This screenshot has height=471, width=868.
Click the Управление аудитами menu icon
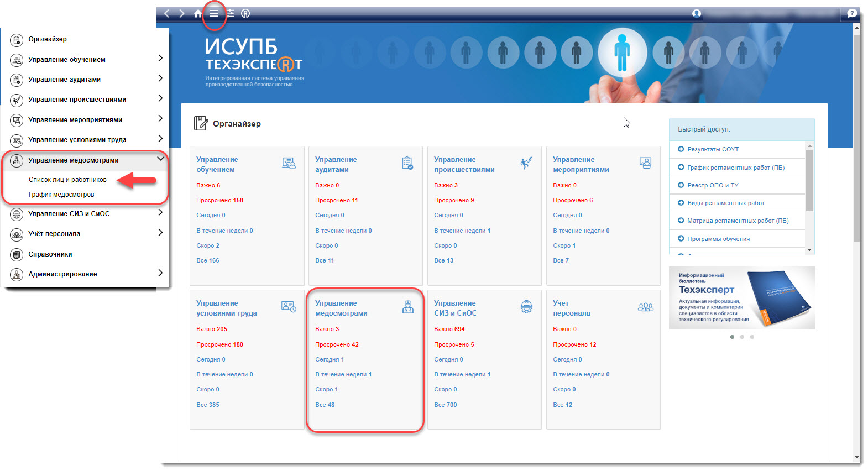point(17,80)
